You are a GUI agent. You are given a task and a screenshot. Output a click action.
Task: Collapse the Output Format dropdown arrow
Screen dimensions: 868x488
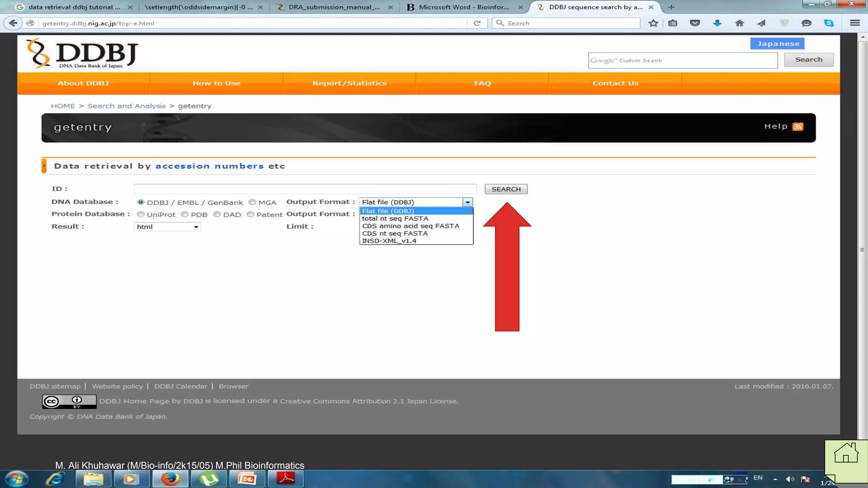[x=467, y=202]
